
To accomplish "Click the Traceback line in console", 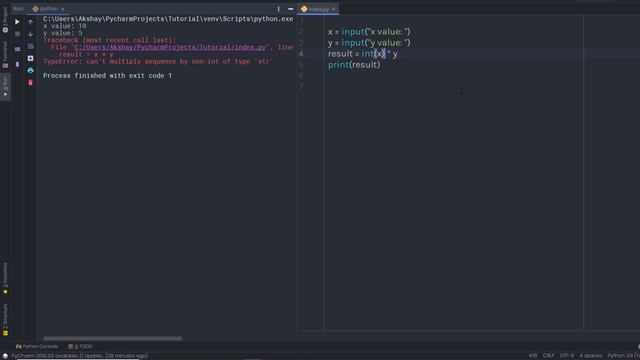I will tap(109, 40).
